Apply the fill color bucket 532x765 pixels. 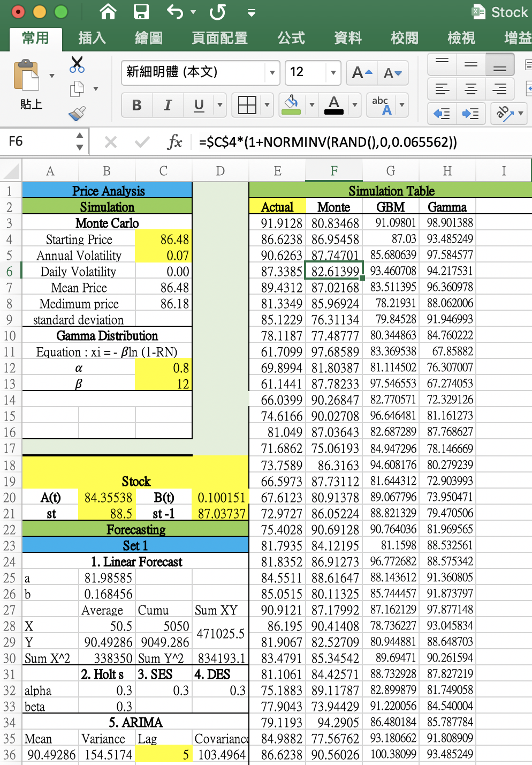pos(291,105)
